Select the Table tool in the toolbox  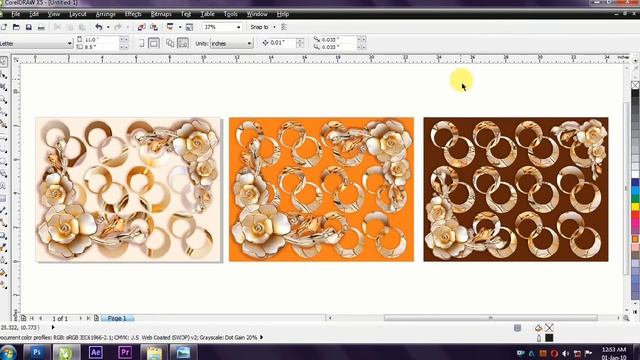(3, 198)
